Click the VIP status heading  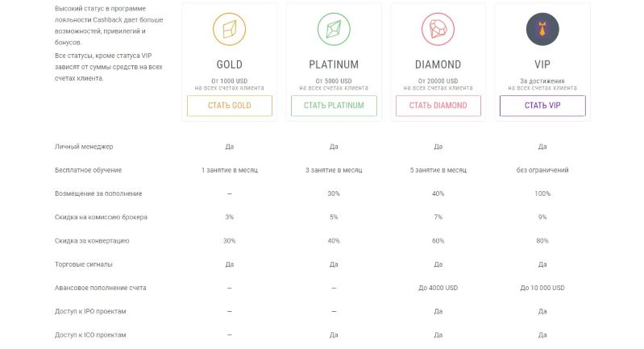[x=542, y=64]
